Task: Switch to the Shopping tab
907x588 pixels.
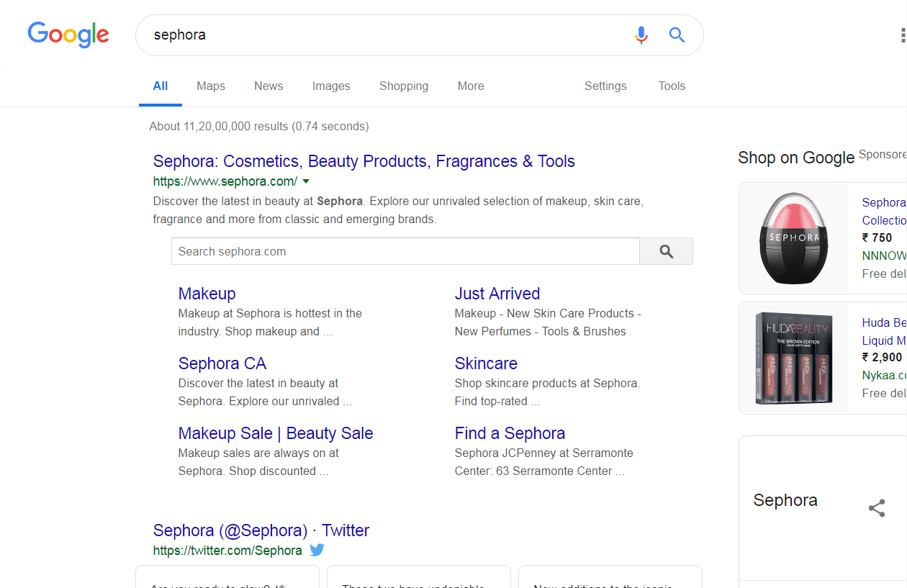Action: [404, 86]
